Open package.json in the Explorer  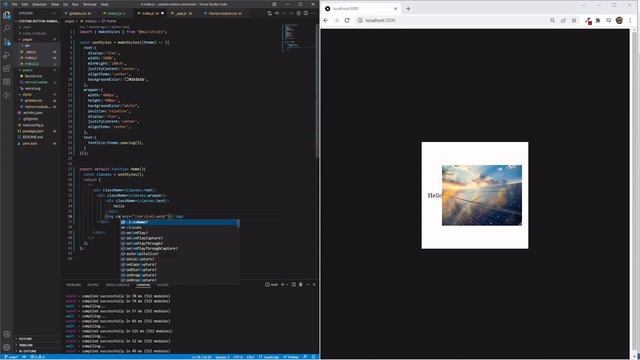33,131
